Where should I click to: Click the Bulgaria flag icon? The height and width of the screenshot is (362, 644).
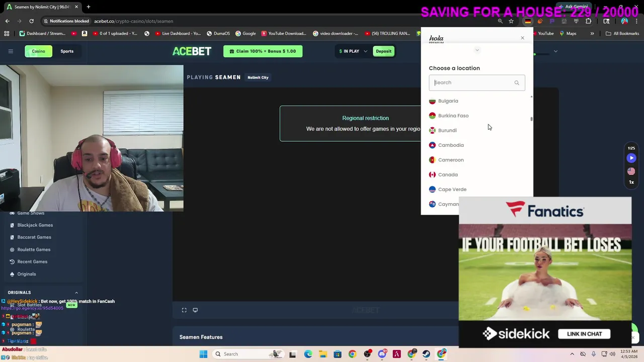[432, 101]
